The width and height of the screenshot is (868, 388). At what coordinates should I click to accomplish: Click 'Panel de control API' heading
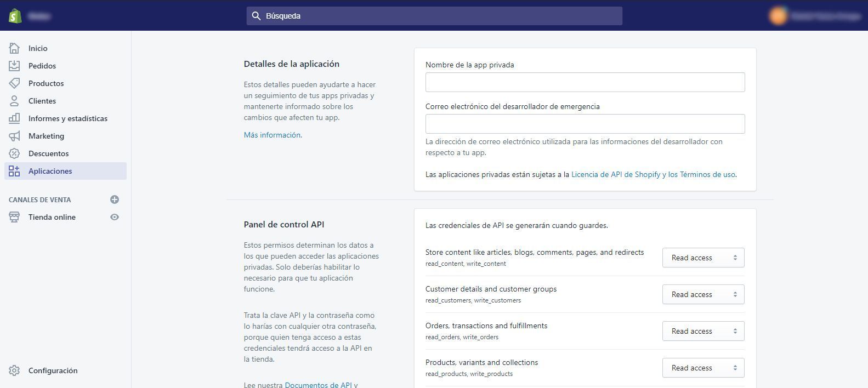284,224
